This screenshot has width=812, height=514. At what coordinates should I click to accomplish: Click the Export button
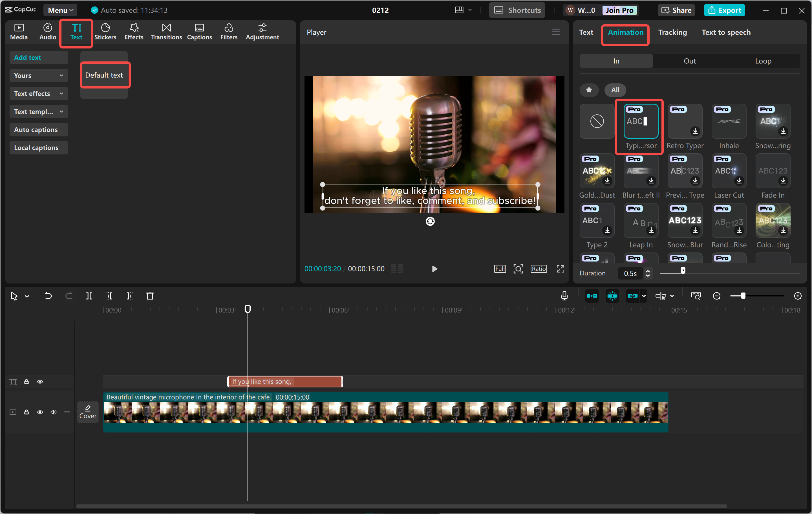coord(724,10)
